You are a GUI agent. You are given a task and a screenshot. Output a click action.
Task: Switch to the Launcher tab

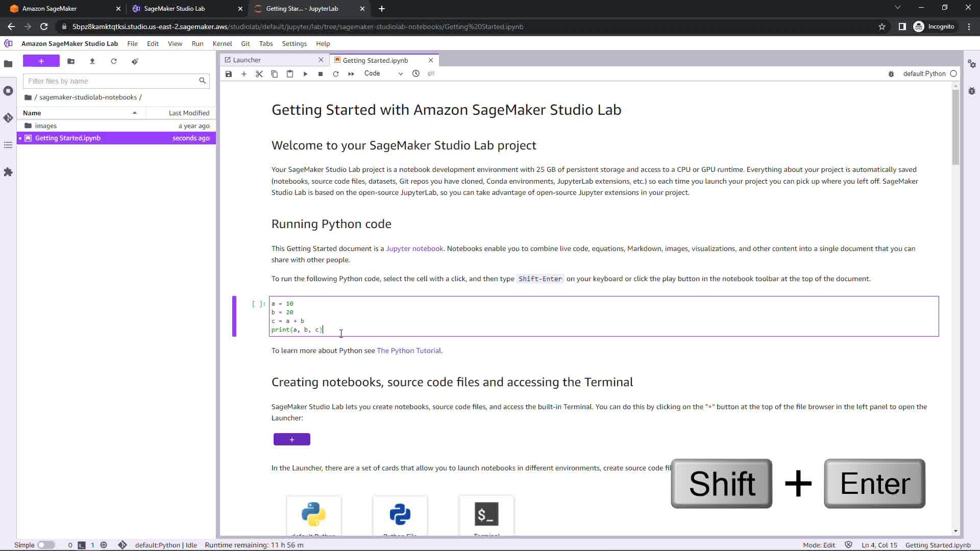(x=247, y=60)
